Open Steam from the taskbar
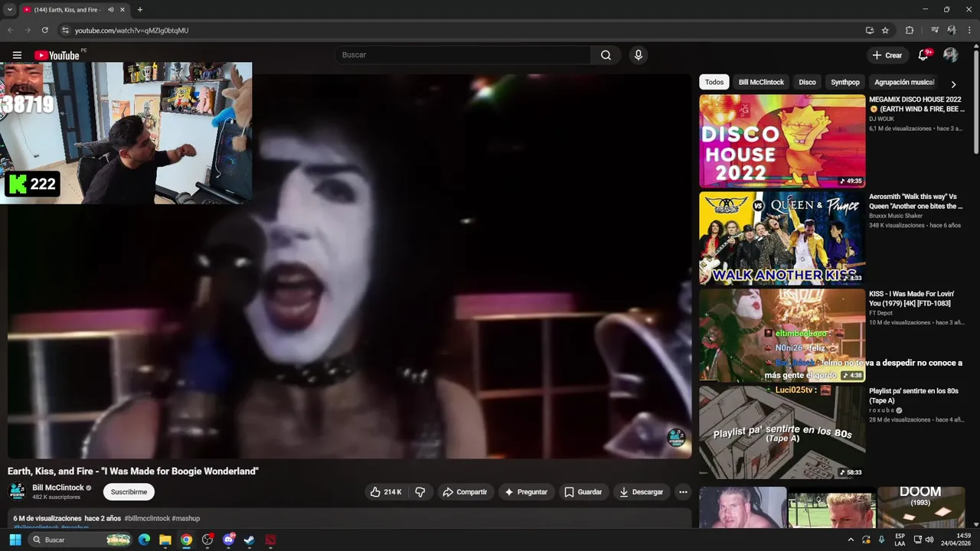The width and height of the screenshot is (980, 551). point(249,540)
